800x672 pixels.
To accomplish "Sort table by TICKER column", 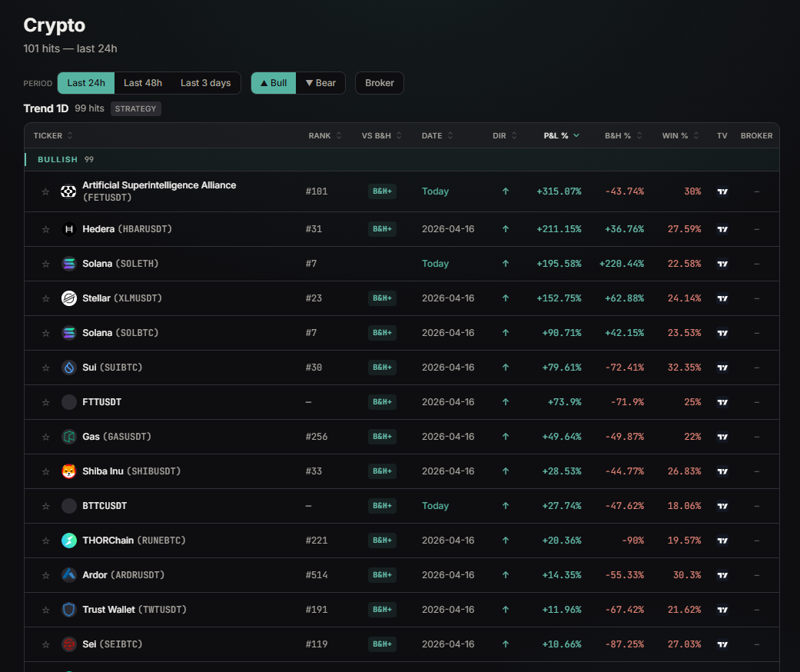I will pyautogui.click(x=53, y=135).
